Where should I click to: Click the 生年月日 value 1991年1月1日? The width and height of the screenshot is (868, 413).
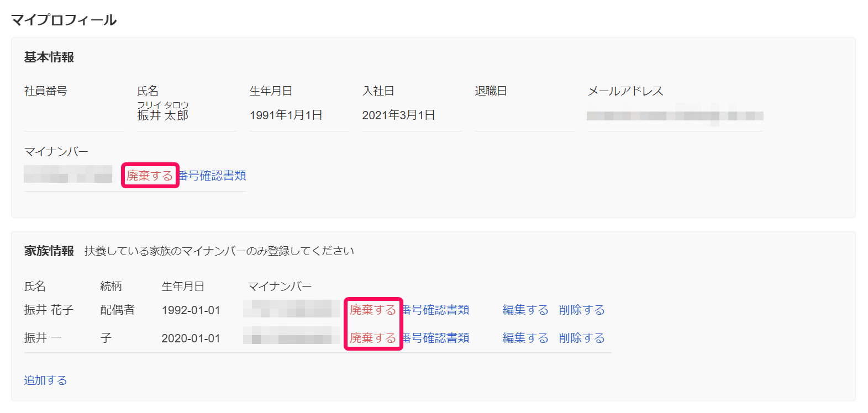click(x=286, y=115)
